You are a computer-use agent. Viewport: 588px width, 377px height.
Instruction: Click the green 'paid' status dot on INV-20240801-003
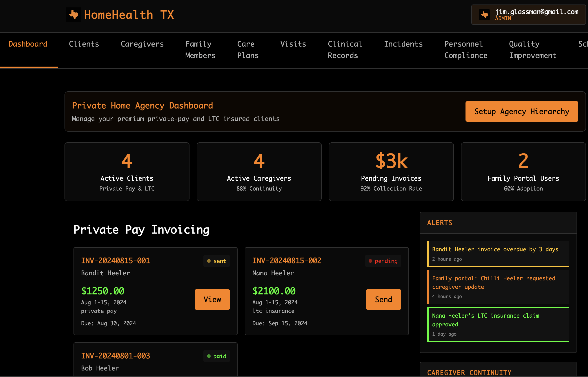(209, 356)
